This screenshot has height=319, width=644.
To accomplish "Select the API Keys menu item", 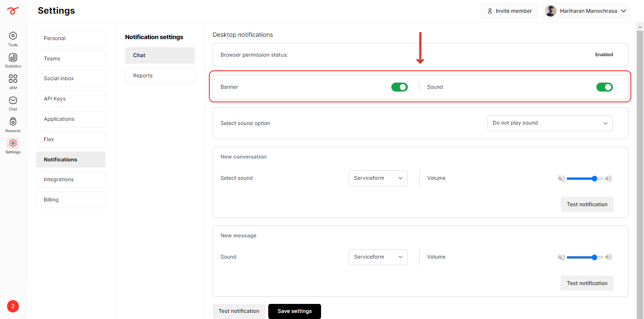I will coord(71,99).
